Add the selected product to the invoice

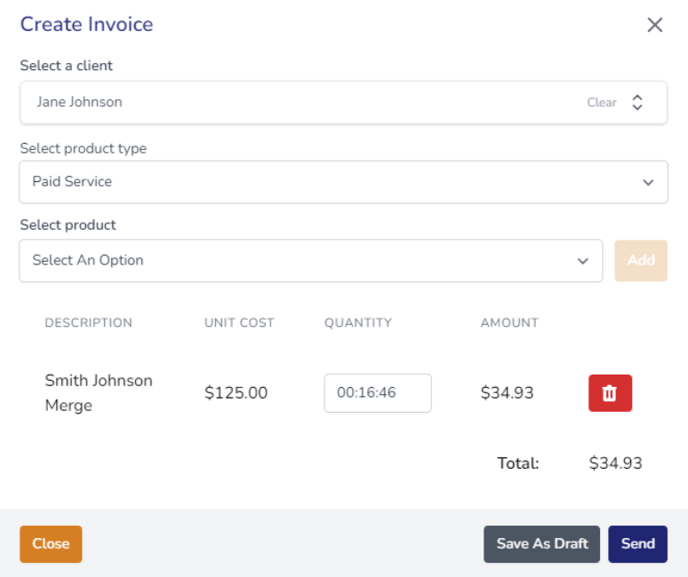click(641, 260)
